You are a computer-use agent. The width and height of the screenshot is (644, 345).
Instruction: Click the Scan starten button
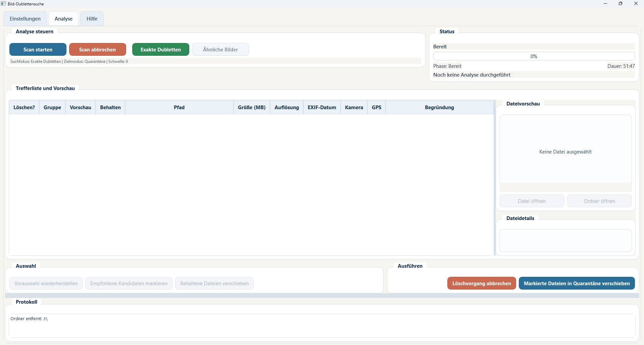coord(38,49)
